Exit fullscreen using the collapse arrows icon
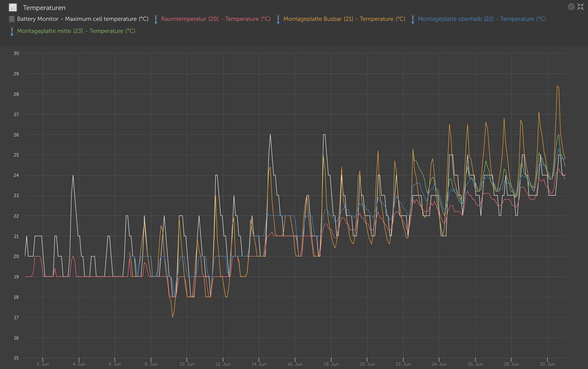Viewport: 588px width, 369px height. click(x=581, y=7)
